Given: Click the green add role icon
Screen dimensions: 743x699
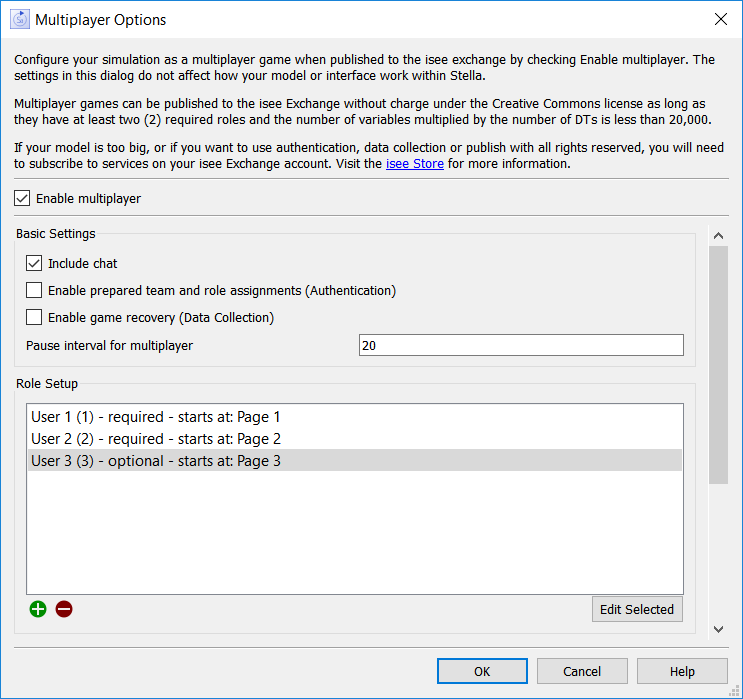Looking at the screenshot, I should point(38,608).
